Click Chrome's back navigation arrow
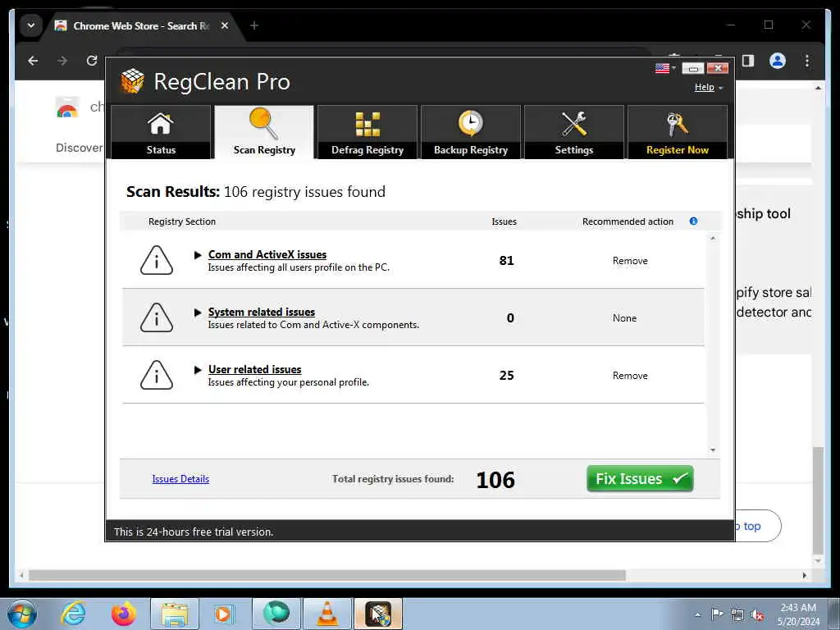Viewport: 840px width, 630px height. 33,61
